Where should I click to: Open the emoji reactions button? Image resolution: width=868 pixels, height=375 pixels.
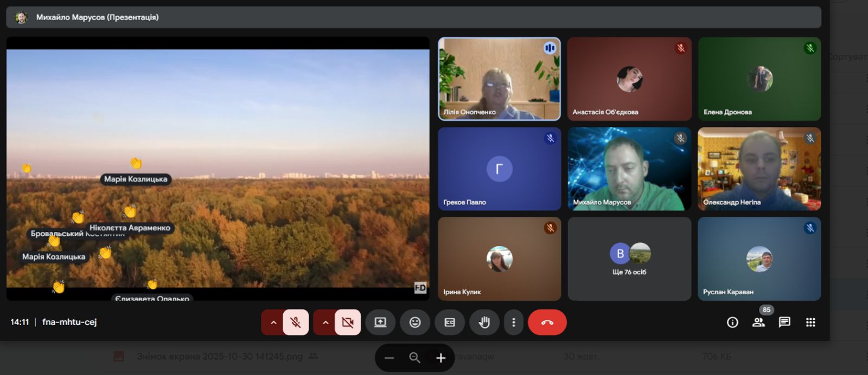click(x=414, y=322)
